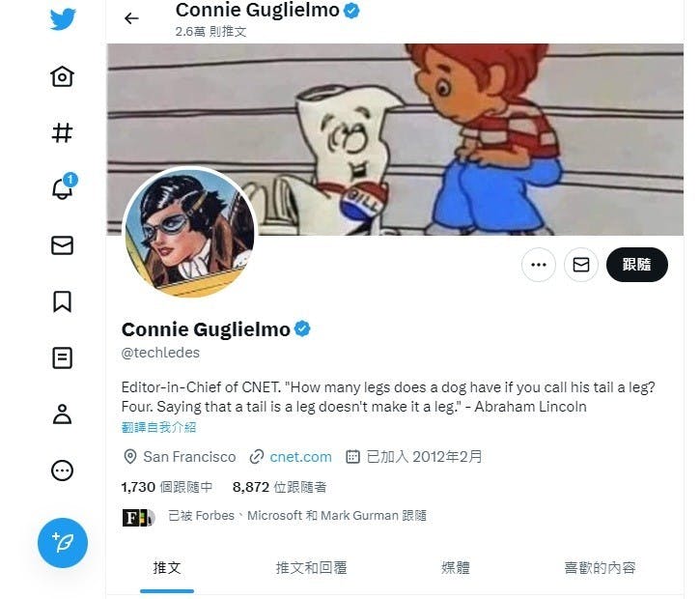The image size is (700, 599).
Task: Open notifications bell with 1 badge
Action: coord(64,186)
